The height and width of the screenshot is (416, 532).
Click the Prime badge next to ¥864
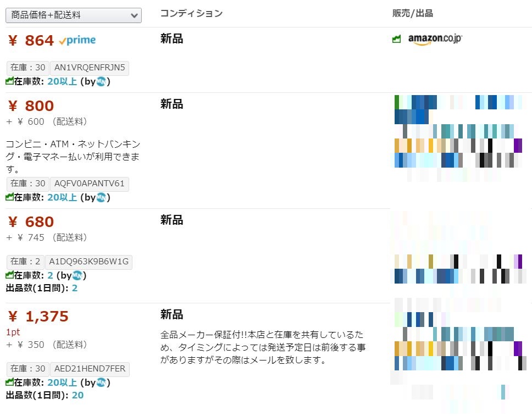tap(77, 40)
